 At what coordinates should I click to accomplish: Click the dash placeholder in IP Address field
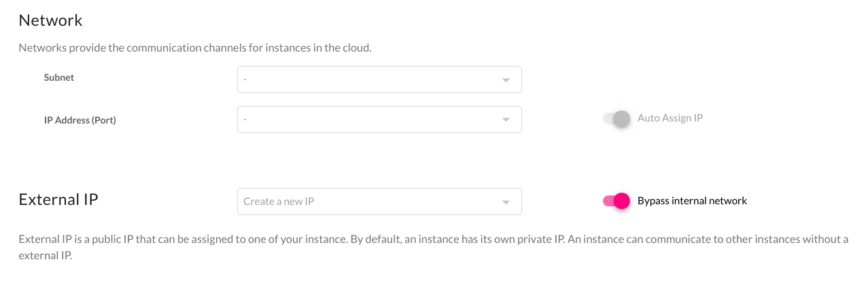pyautogui.click(x=245, y=120)
